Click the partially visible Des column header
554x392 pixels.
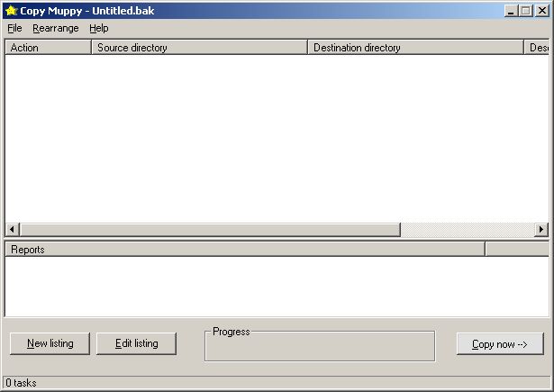pyautogui.click(x=536, y=48)
